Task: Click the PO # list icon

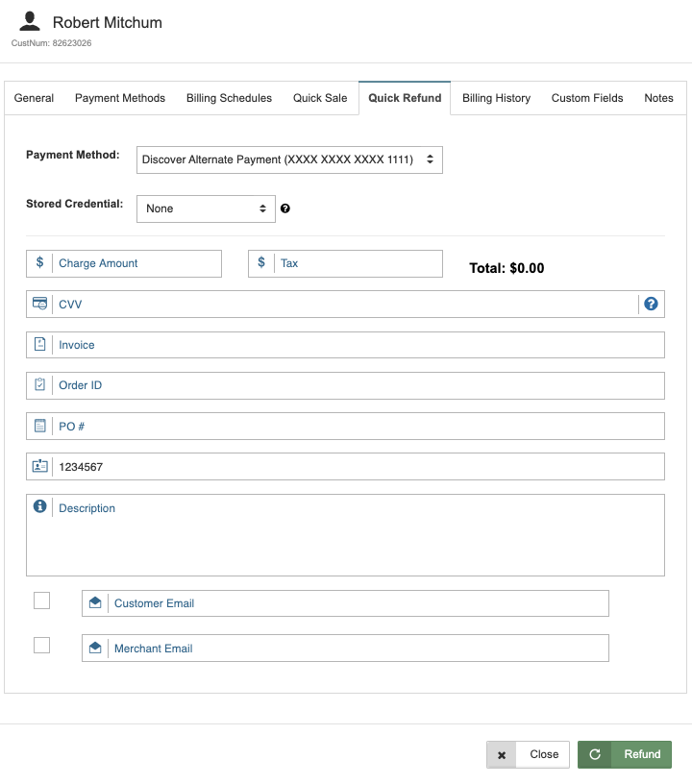Action: 39,426
